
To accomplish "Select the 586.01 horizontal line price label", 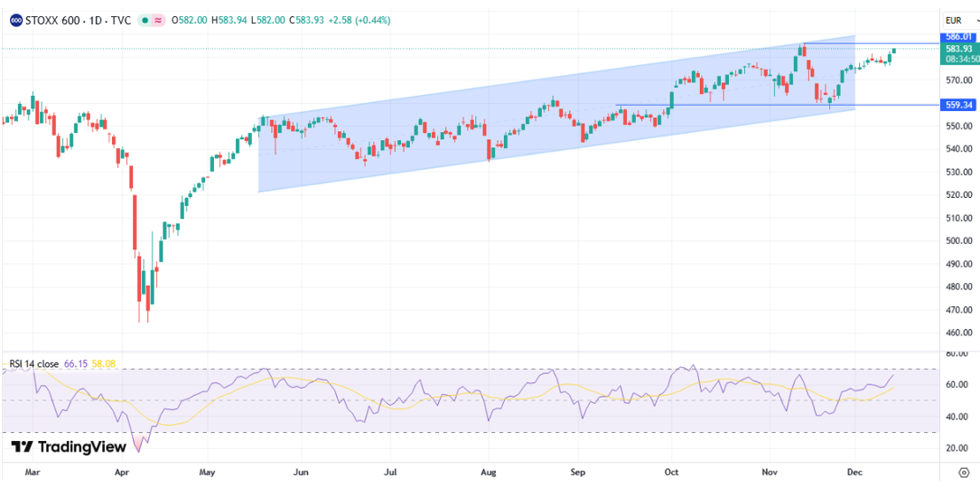I will click(x=958, y=36).
